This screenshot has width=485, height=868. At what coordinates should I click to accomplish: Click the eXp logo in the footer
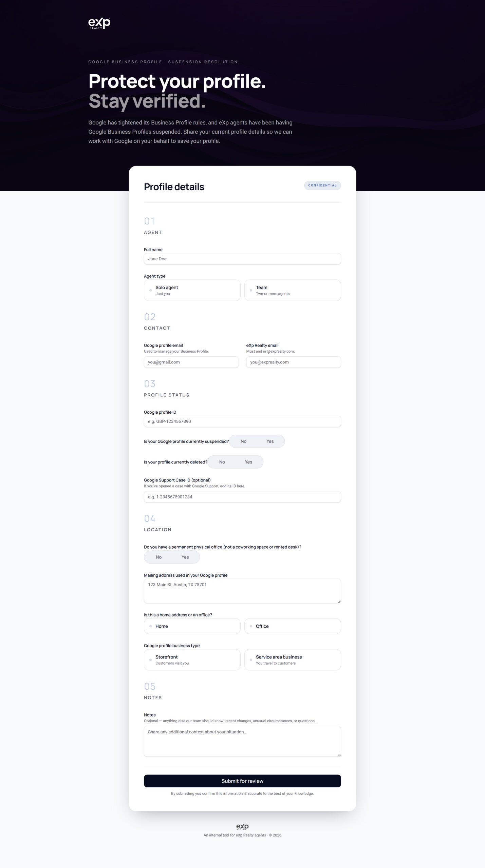(242, 827)
